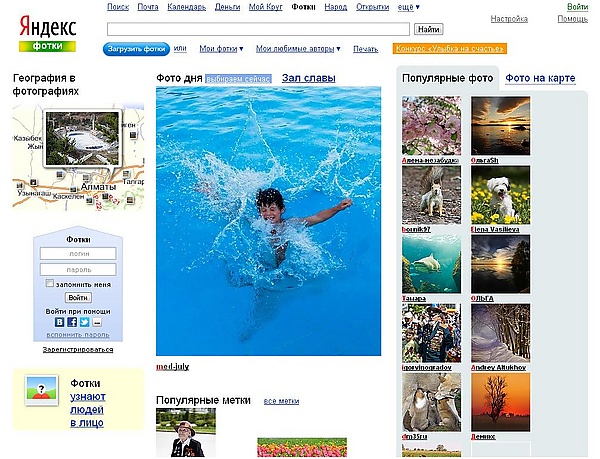This screenshot has height=459, width=600.
Task: Open the orange contest banner link
Action: 450,49
